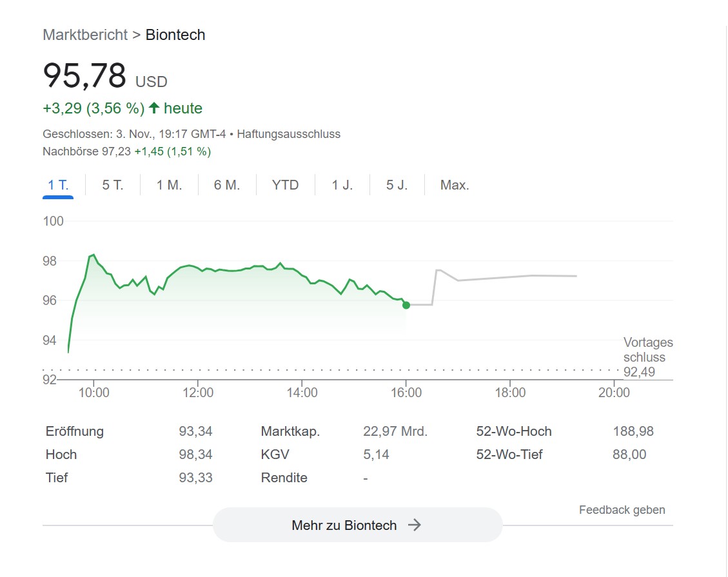Click the Tief label
This screenshot has width=728, height=577.
click(x=57, y=478)
